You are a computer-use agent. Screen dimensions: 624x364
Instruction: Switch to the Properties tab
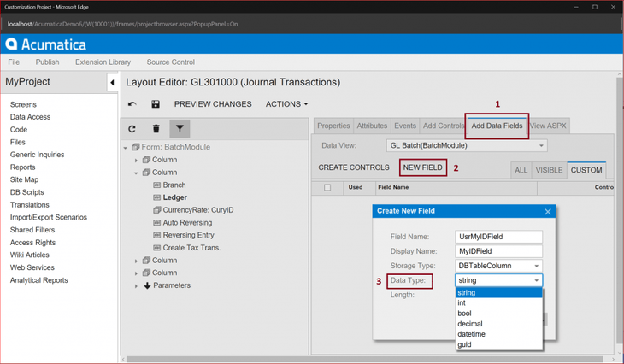coord(333,126)
